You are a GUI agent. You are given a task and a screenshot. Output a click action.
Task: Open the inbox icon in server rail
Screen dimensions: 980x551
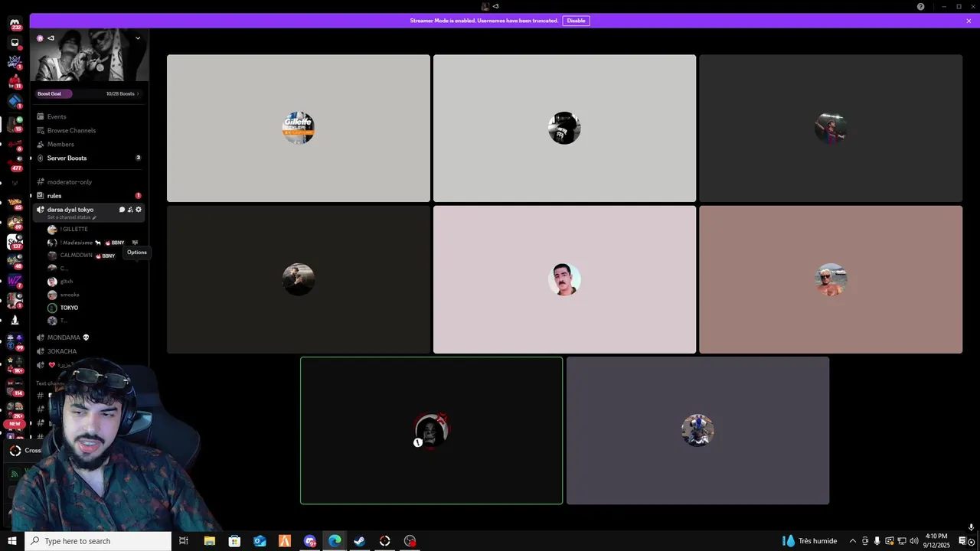(x=15, y=43)
